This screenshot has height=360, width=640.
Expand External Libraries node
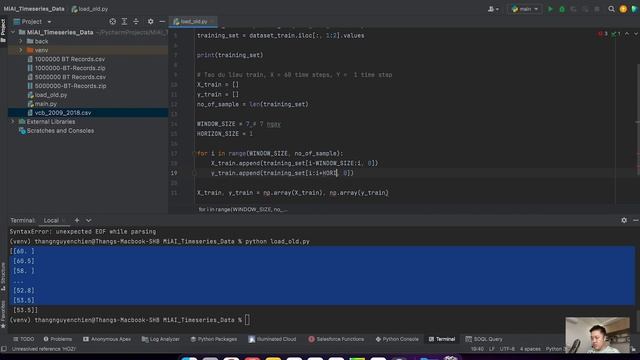[13, 122]
